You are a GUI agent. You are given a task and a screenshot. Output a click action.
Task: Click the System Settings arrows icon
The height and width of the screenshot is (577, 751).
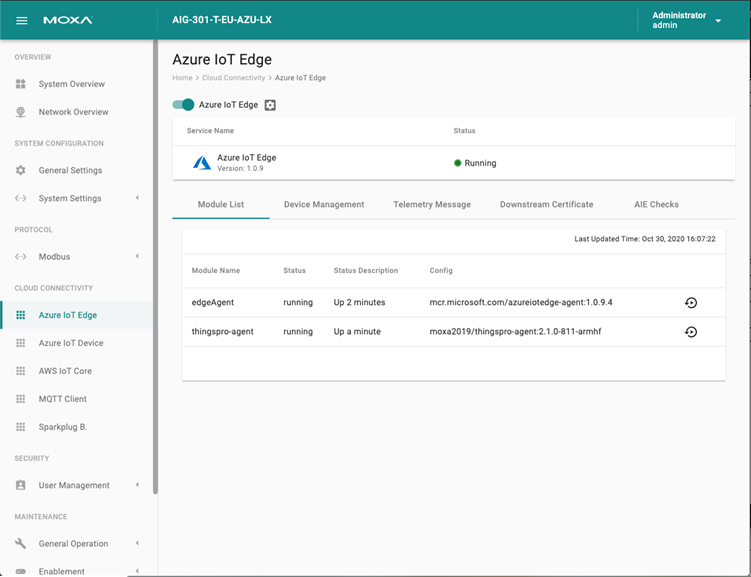pyautogui.click(x=21, y=198)
